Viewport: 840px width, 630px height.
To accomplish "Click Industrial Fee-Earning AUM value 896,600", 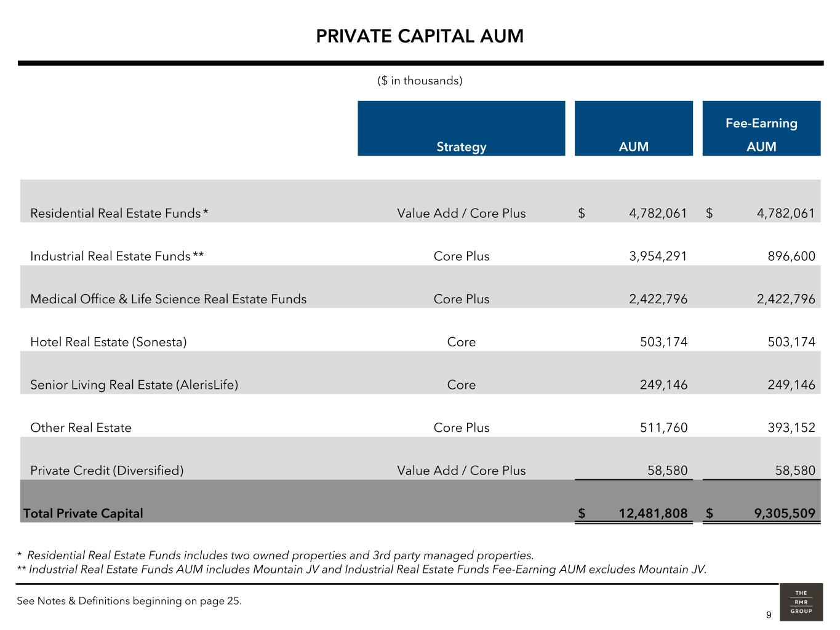I will pos(791,256).
